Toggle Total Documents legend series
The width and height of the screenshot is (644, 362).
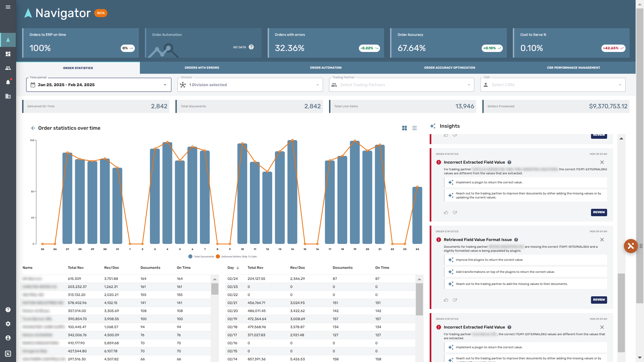[x=201, y=256]
